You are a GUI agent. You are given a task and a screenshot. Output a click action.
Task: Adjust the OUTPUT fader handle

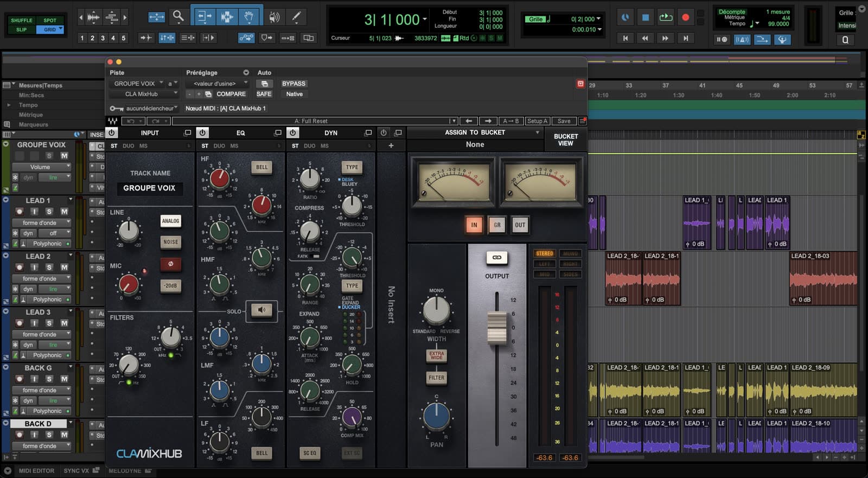point(496,327)
